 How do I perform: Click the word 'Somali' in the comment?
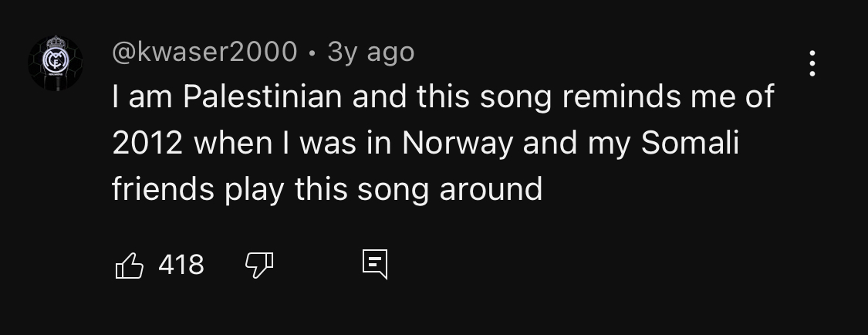[690, 142]
